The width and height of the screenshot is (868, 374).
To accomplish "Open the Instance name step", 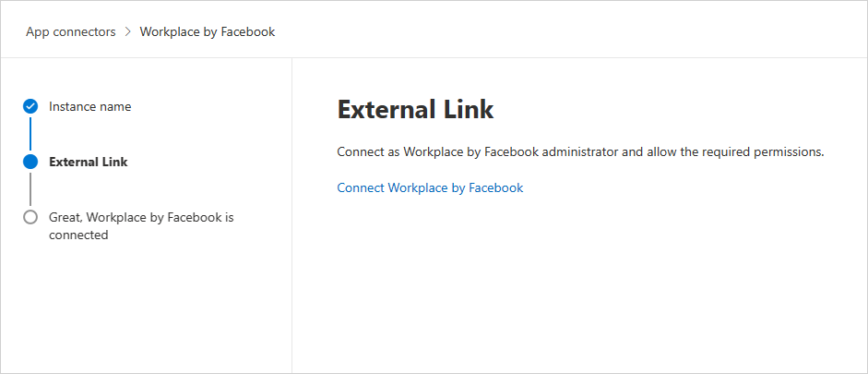I will tap(90, 106).
